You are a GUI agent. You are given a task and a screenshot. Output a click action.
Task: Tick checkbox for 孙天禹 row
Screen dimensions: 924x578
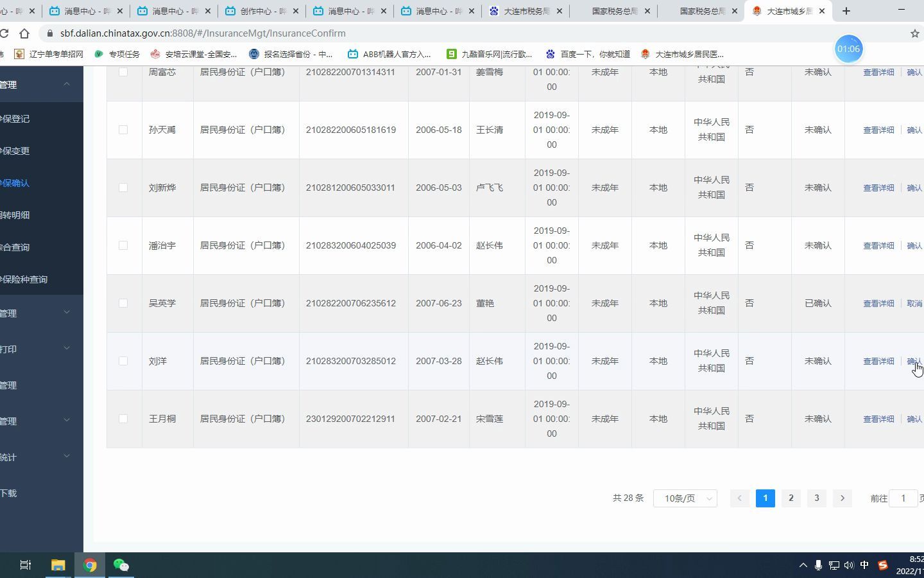(x=123, y=130)
